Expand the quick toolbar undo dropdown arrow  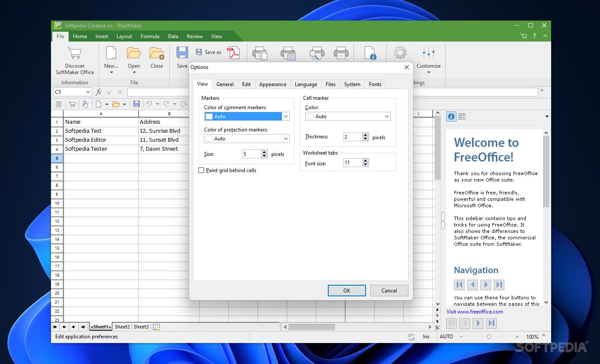point(157,104)
